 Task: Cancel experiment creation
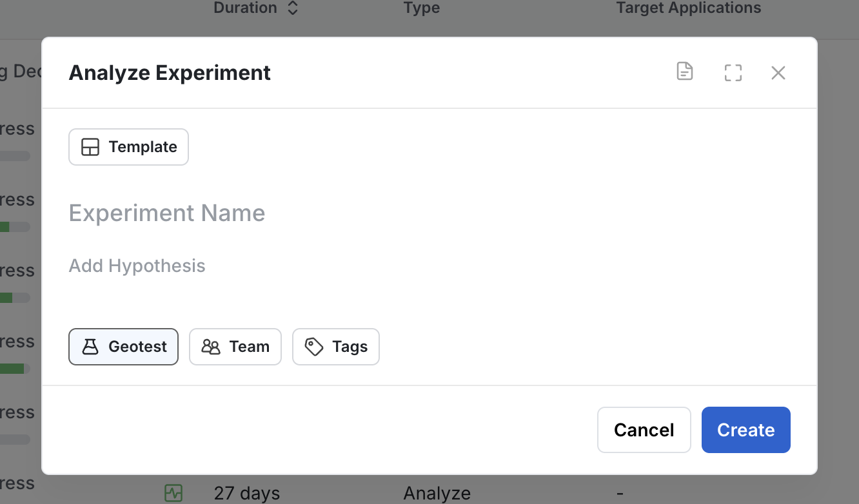[x=644, y=429]
